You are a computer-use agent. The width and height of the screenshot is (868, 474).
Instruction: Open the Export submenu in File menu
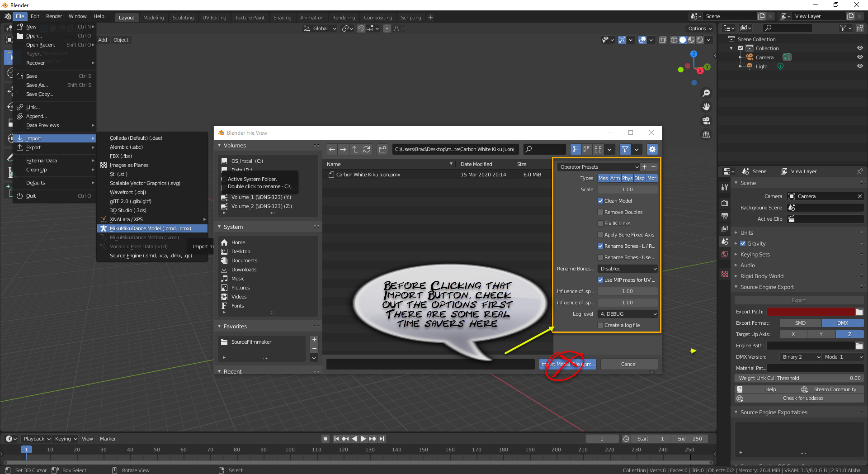54,147
